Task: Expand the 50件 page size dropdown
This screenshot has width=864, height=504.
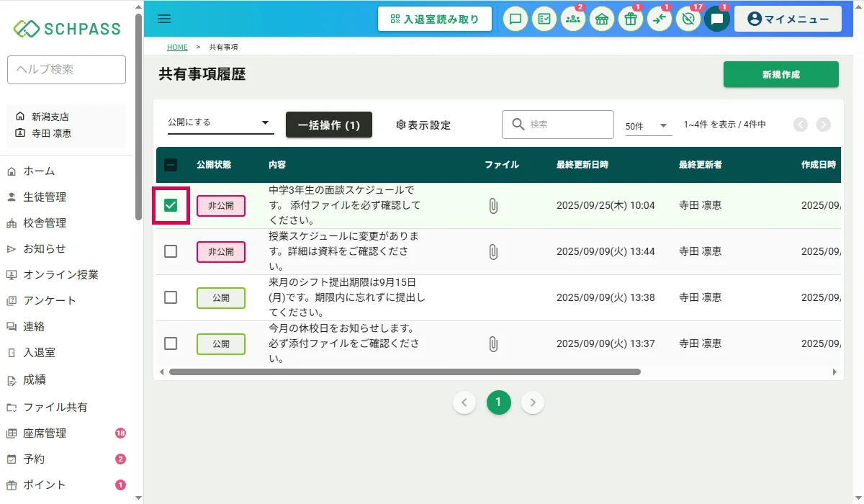Action: coord(647,126)
